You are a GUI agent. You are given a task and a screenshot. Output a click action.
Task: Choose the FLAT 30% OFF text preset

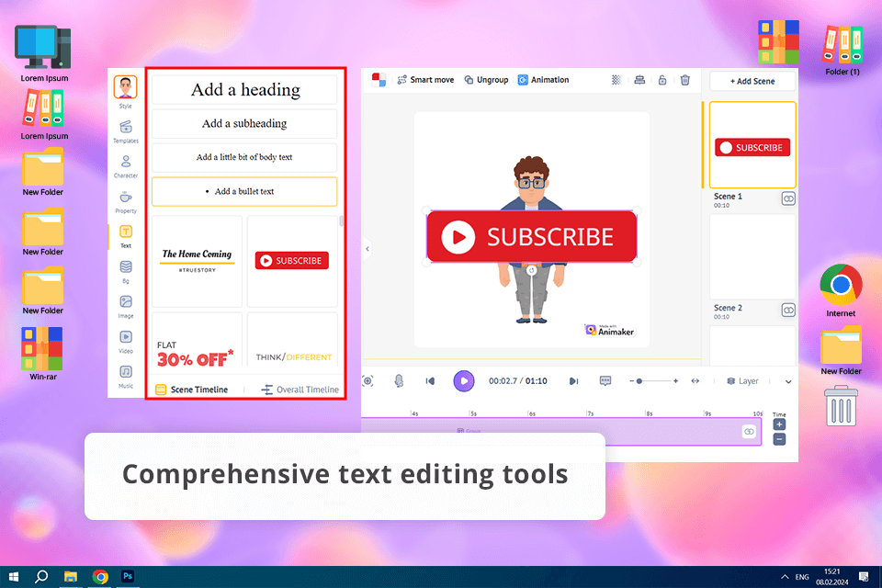[197, 342]
